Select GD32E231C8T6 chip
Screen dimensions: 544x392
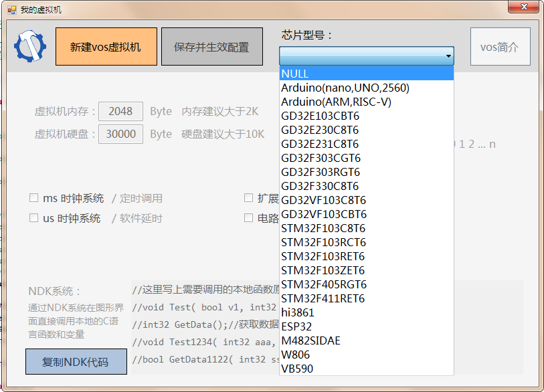367,144
